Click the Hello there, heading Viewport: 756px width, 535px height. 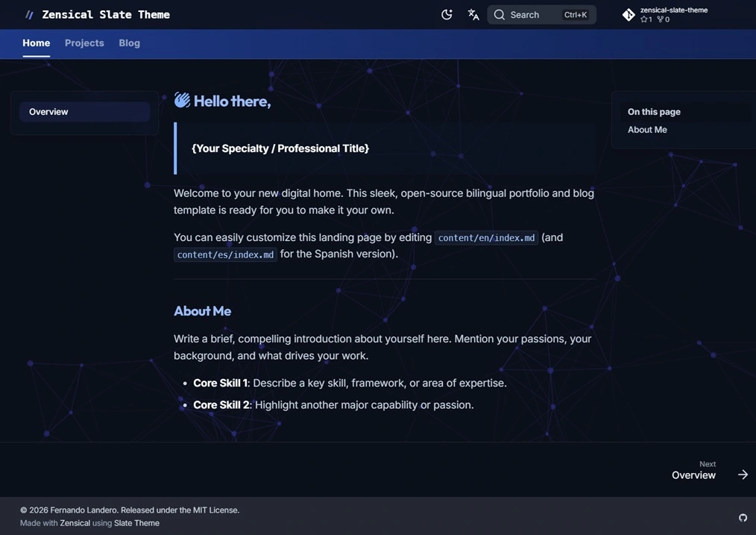pos(233,101)
